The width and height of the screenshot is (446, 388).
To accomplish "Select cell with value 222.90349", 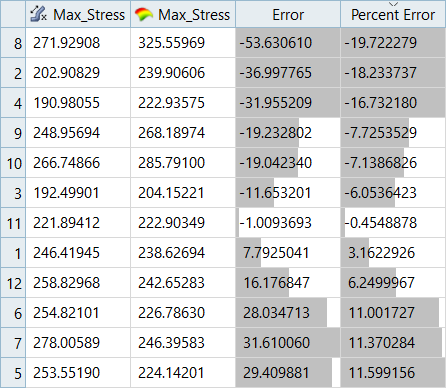I will (183, 223).
